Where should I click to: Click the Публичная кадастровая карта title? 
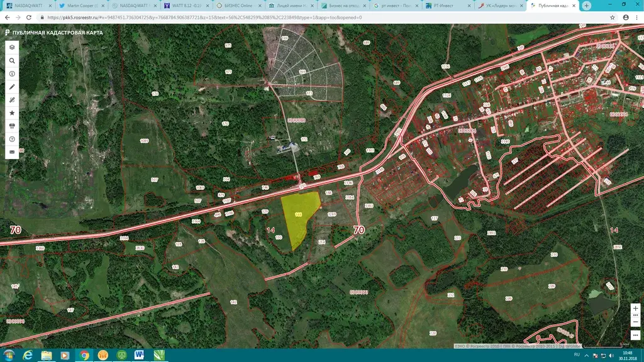coord(57,33)
